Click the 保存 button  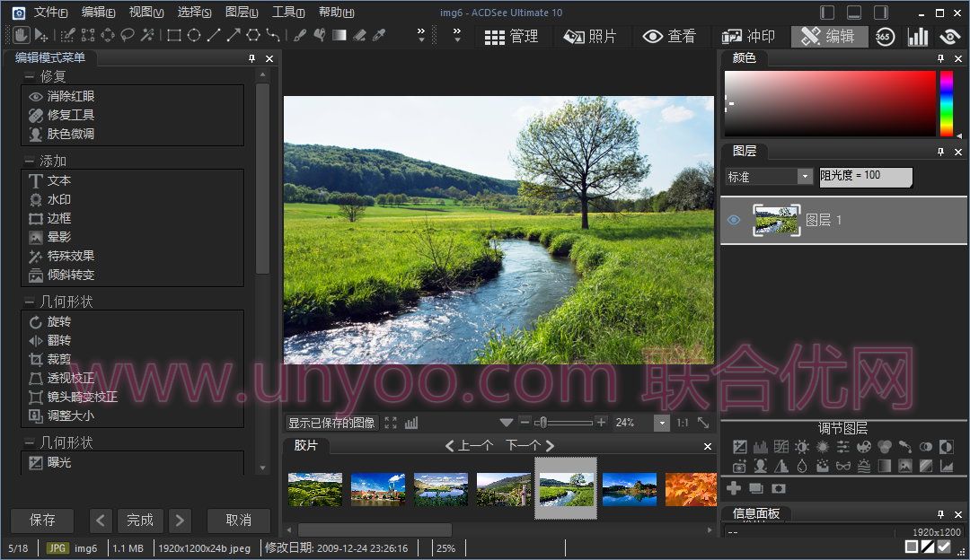click(x=42, y=521)
